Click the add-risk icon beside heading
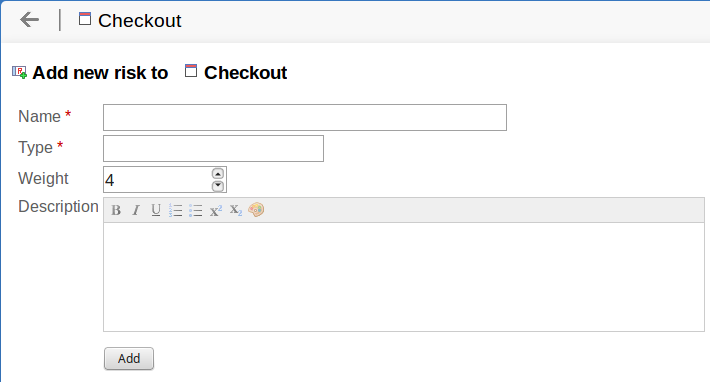This screenshot has width=710, height=382. click(19, 72)
